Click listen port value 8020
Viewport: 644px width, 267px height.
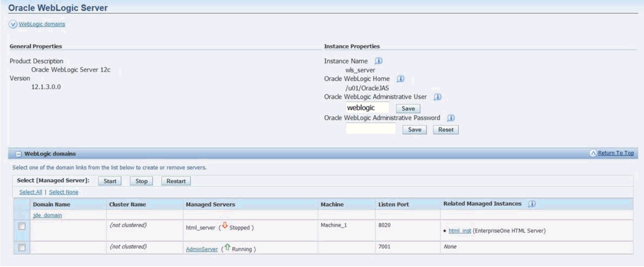(x=384, y=225)
